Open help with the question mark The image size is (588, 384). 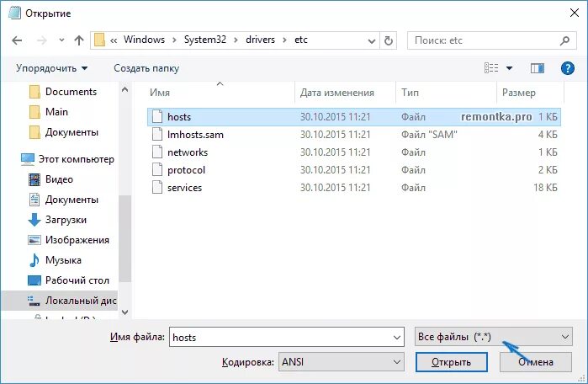(x=567, y=68)
